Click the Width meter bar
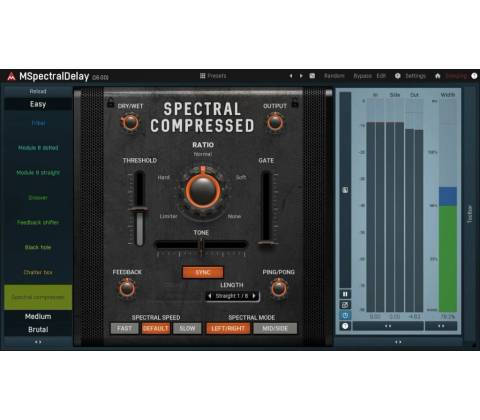Viewport: 480px width, 420px height. coord(448,205)
